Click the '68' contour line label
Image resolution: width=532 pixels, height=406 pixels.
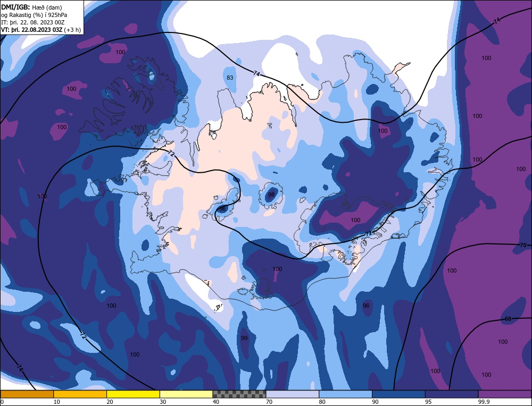click(x=508, y=319)
